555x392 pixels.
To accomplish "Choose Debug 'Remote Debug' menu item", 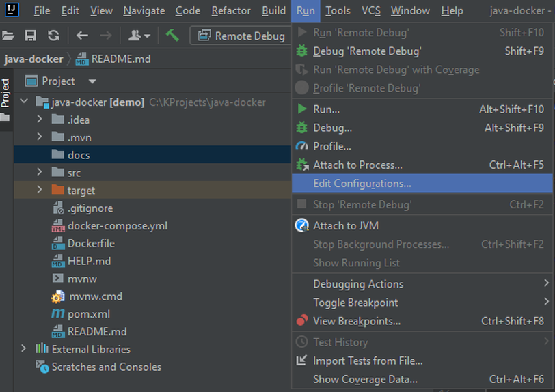I will [x=422, y=51].
